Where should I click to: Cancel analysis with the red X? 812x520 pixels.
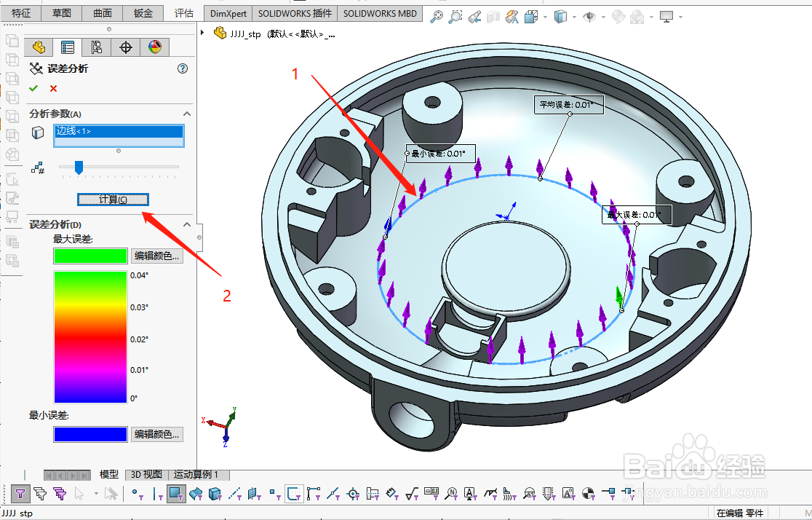tap(53, 88)
